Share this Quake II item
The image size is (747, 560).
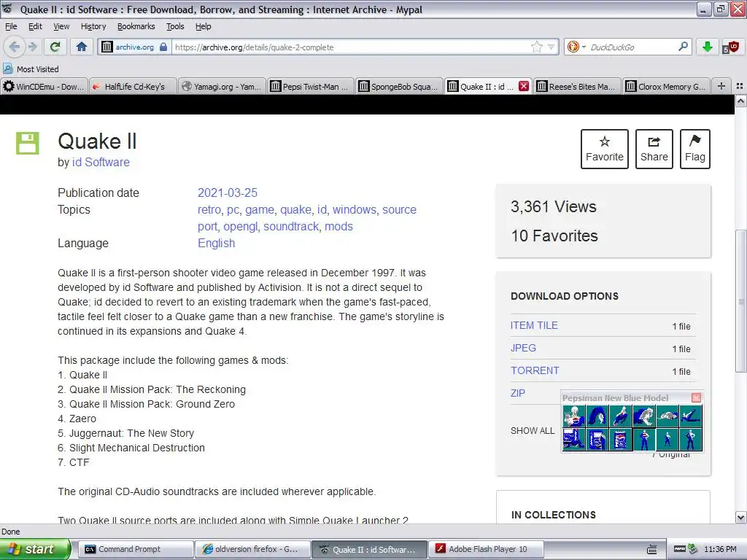click(x=654, y=149)
